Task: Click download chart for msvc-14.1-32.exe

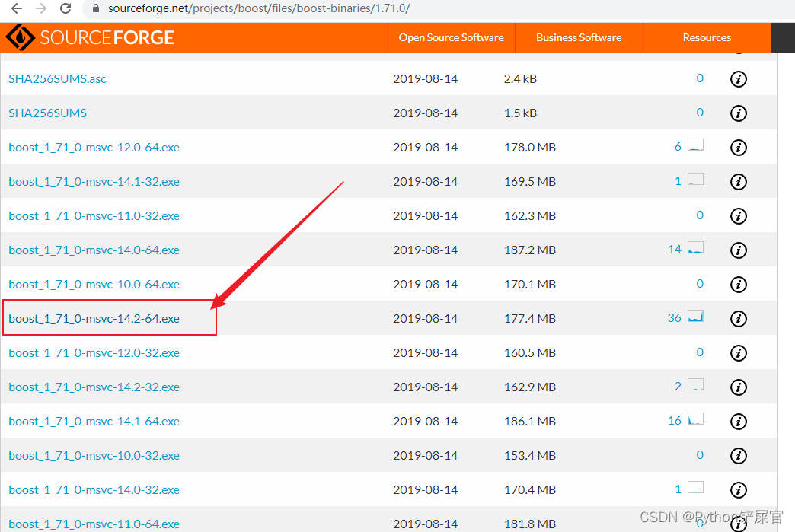Action: (696, 180)
